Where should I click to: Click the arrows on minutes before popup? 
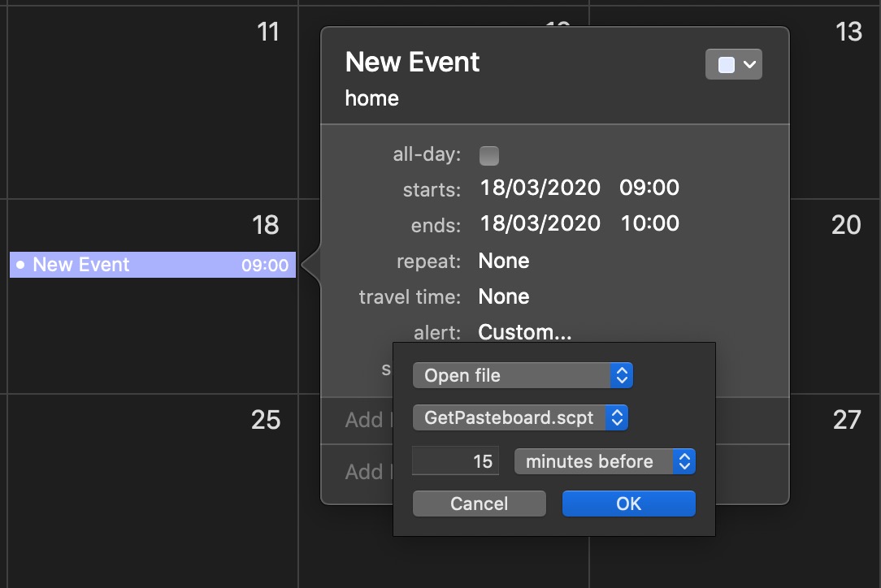[684, 461]
